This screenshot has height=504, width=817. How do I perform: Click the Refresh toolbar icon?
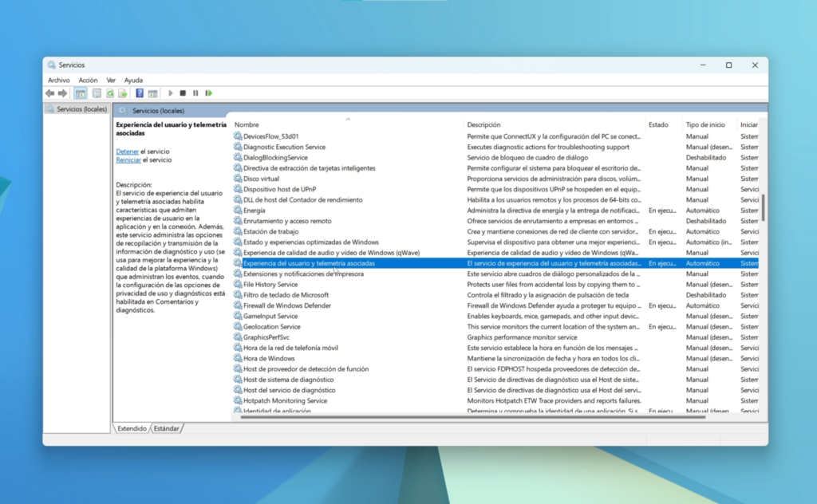coord(110,93)
